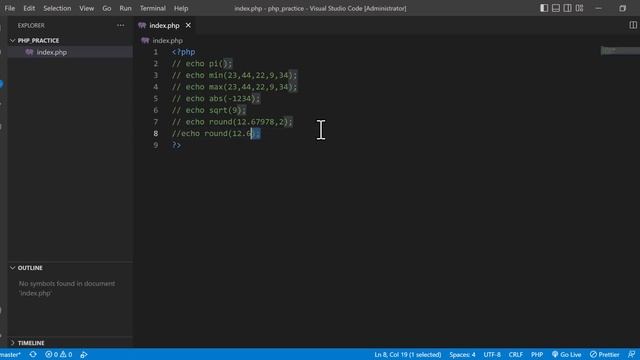Viewport: 640px width, 360px height.
Task: Click Prettier status item
Action: (604, 354)
